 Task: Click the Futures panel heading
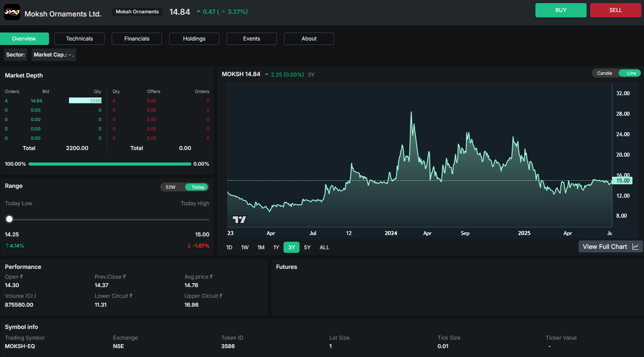287,267
